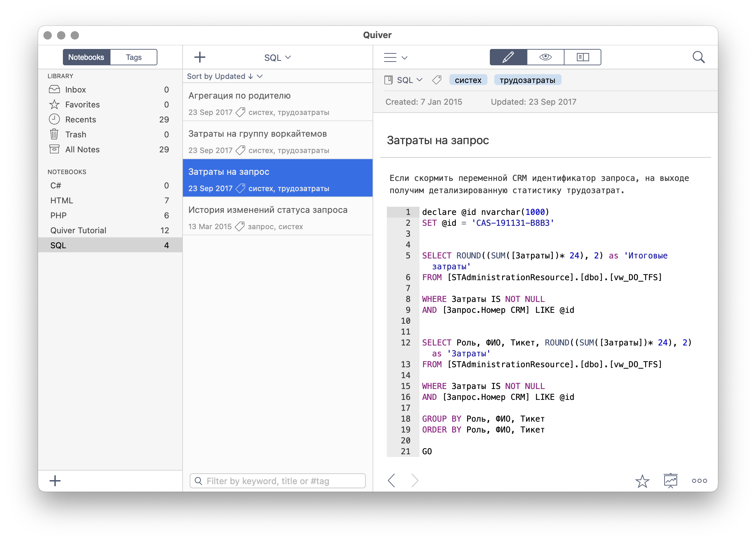Click the filter by keyword search field
The width and height of the screenshot is (756, 542).
click(278, 481)
